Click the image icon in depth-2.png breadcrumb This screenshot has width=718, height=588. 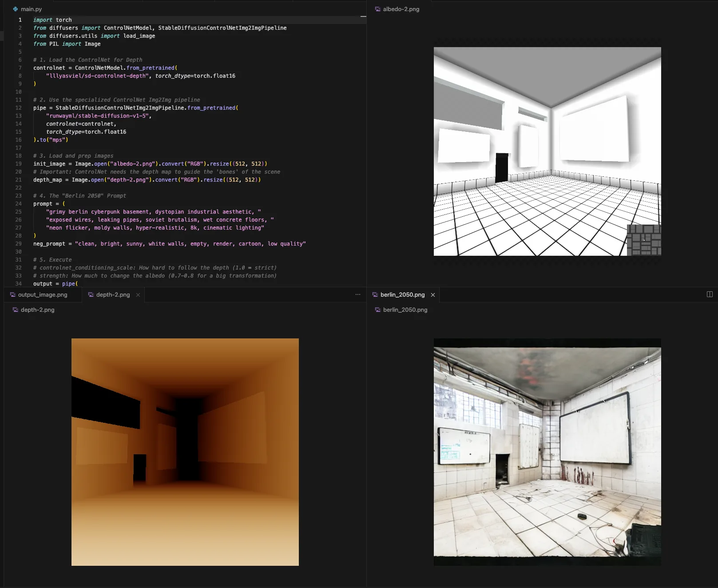tap(16, 310)
